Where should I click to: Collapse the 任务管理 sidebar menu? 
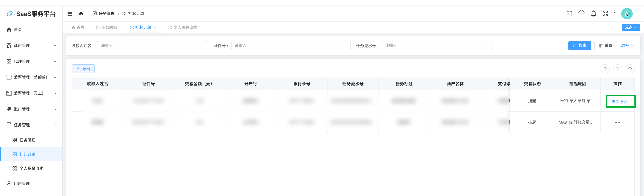pos(31,125)
